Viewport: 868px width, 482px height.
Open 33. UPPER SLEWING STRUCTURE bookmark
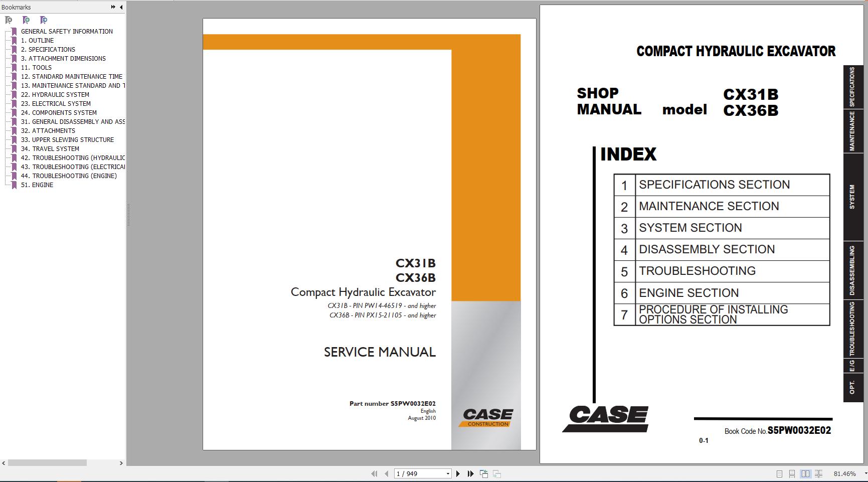(x=67, y=139)
